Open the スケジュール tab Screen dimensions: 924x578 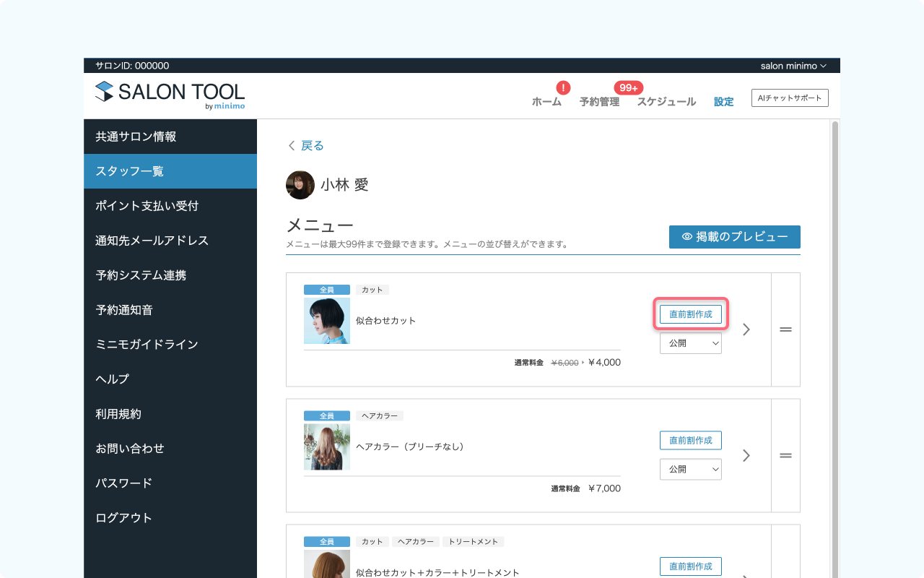666,102
